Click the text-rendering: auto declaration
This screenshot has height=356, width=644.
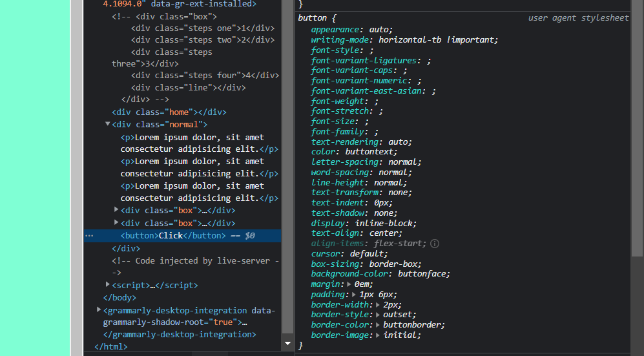coord(362,141)
